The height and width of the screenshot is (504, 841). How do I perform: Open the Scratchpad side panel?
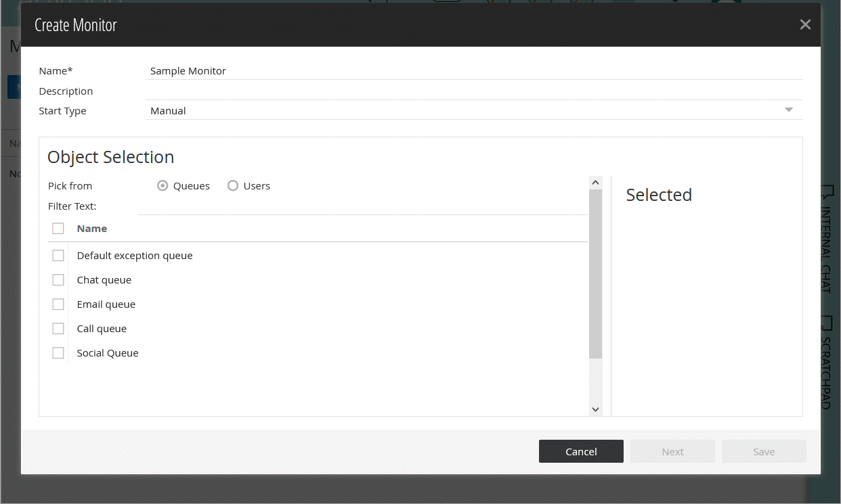click(x=826, y=363)
